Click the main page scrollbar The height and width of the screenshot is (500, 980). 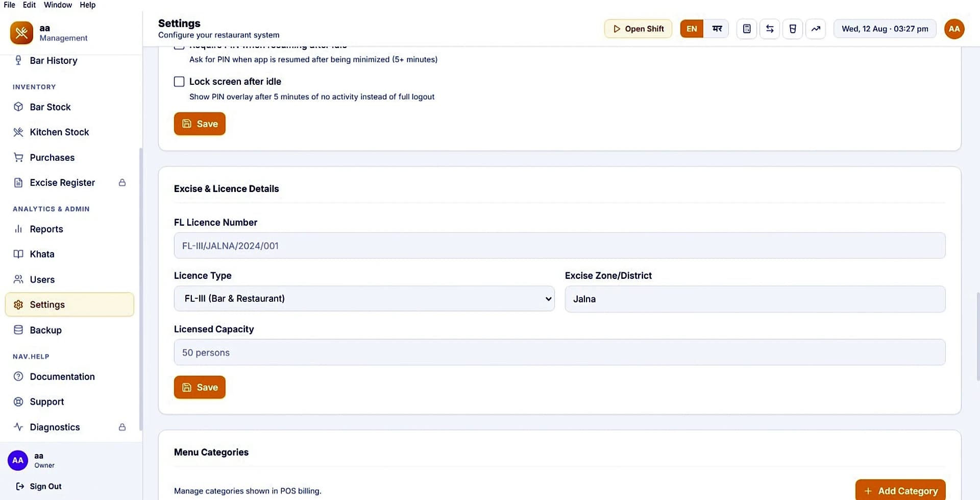tap(977, 337)
